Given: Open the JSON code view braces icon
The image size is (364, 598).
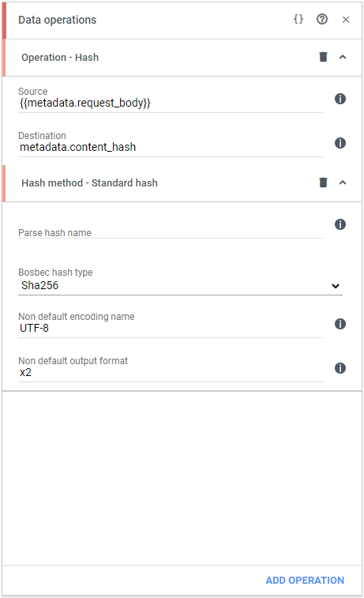Looking at the screenshot, I should (x=298, y=20).
